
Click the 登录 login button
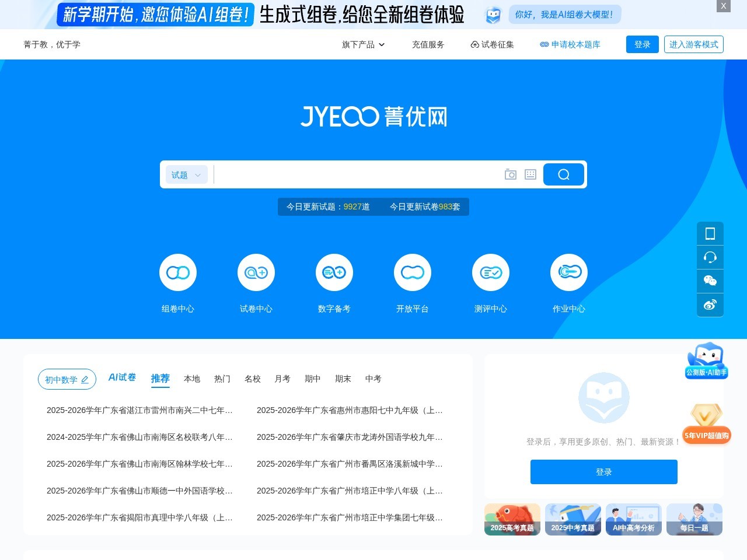(642, 44)
